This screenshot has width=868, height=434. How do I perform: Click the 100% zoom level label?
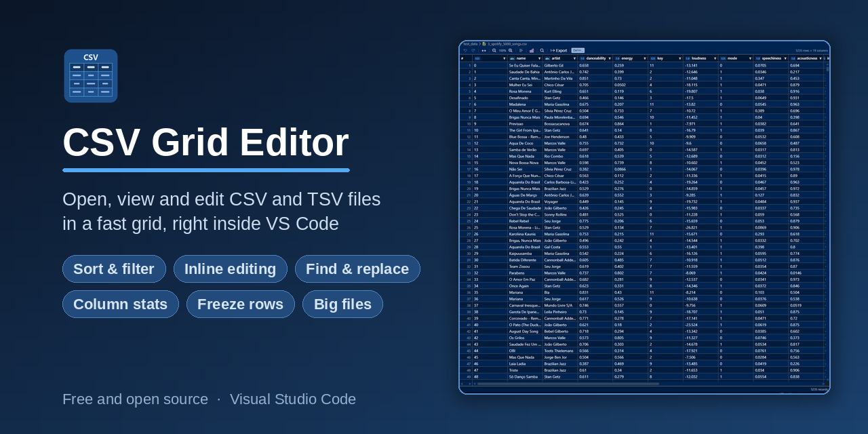click(x=502, y=50)
